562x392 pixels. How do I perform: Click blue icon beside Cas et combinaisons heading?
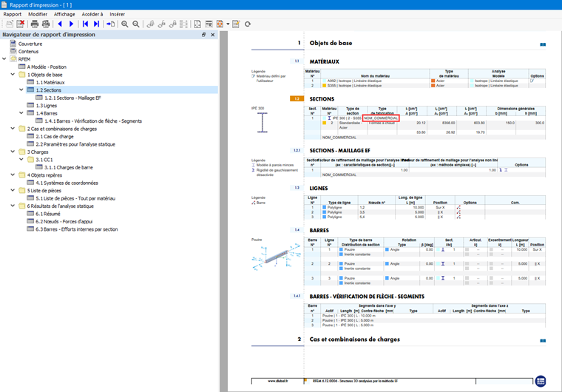tap(543, 341)
